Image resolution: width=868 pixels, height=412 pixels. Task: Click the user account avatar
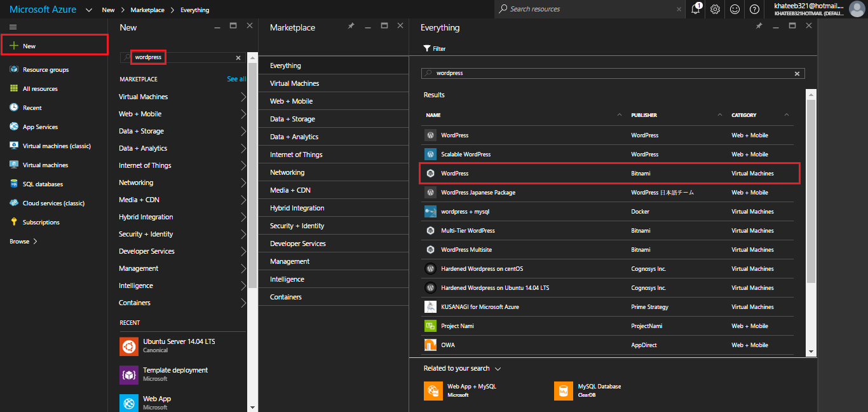coord(857,9)
